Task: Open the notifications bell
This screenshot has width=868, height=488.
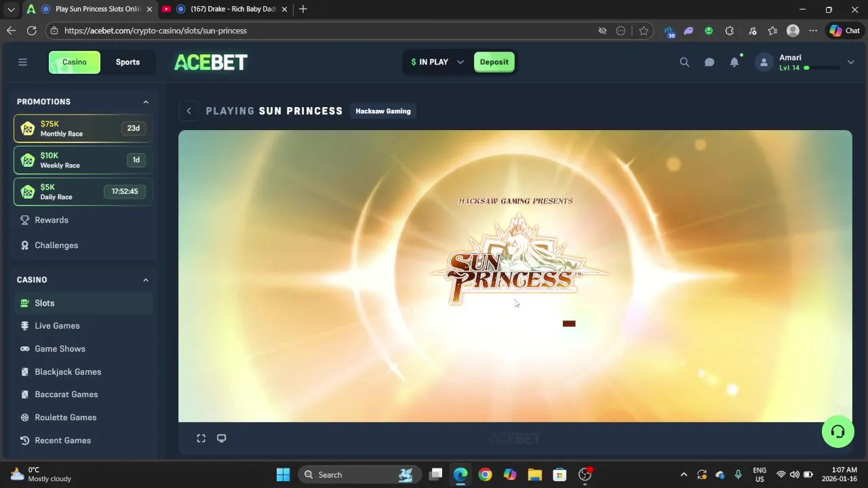Action: click(x=734, y=62)
